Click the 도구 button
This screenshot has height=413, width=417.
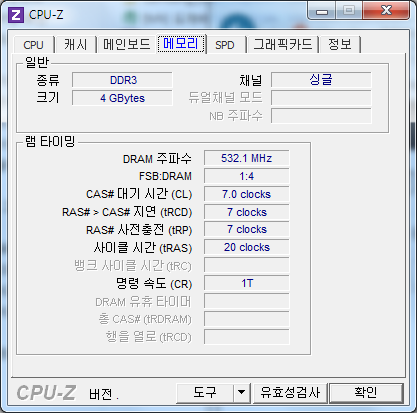click(205, 393)
